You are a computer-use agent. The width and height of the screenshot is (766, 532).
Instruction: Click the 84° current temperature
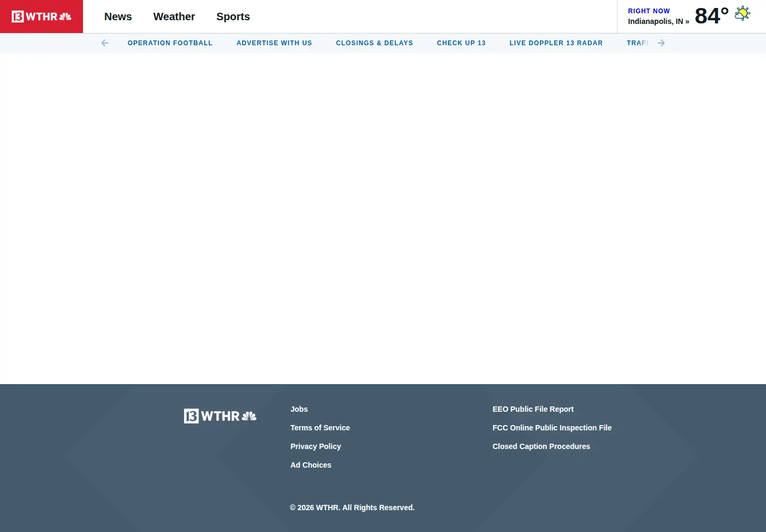point(712,16)
